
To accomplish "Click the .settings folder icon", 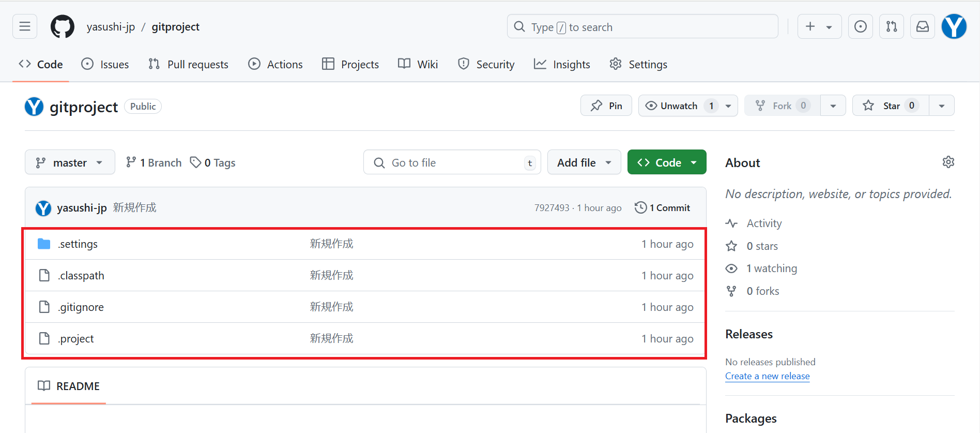I will [x=44, y=244].
